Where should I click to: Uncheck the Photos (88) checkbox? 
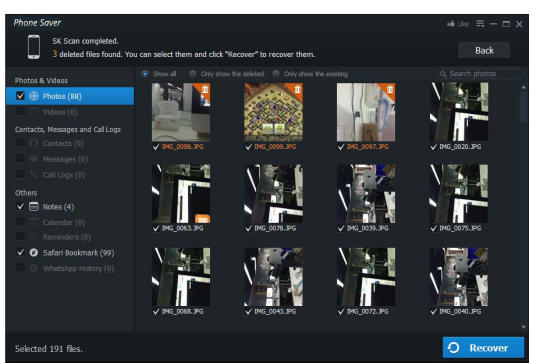point(20,96)
